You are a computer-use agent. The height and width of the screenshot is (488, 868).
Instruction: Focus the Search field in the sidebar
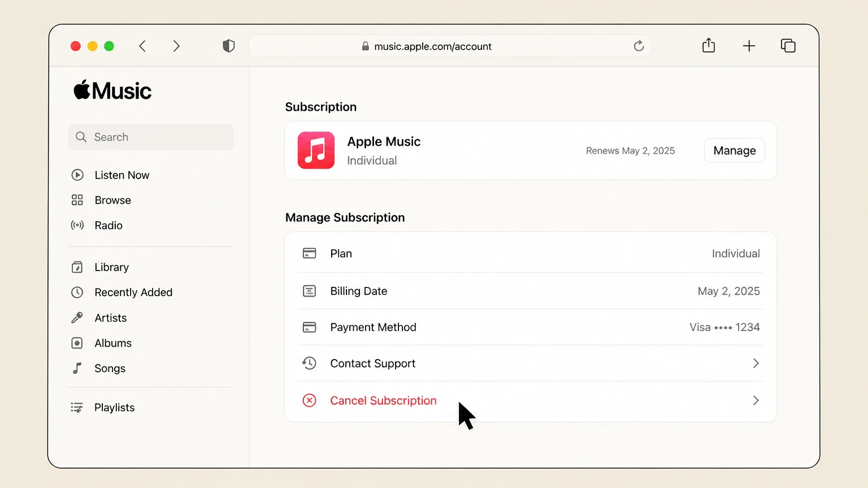[x=150, y=137]
